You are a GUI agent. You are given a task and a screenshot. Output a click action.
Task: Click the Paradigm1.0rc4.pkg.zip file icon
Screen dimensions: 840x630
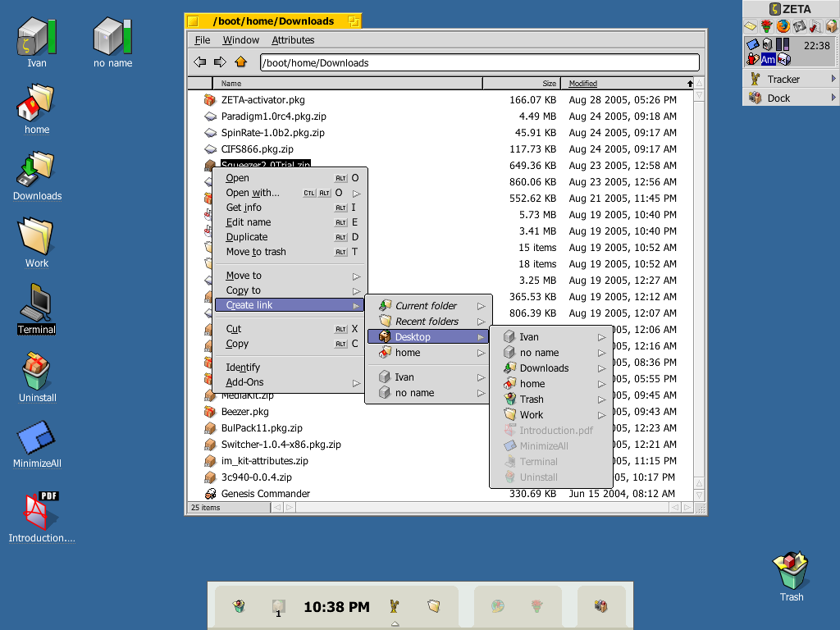click(x=210, y=116)
